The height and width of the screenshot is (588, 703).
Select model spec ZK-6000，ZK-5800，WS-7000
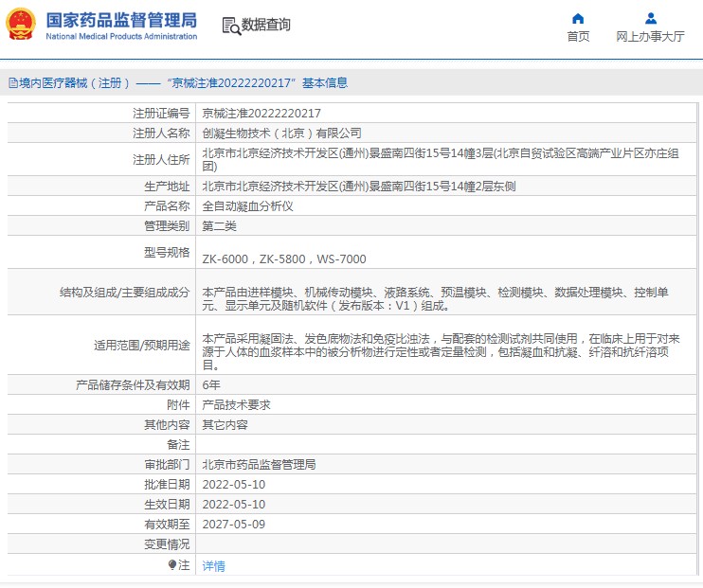[x=284, y=259]
